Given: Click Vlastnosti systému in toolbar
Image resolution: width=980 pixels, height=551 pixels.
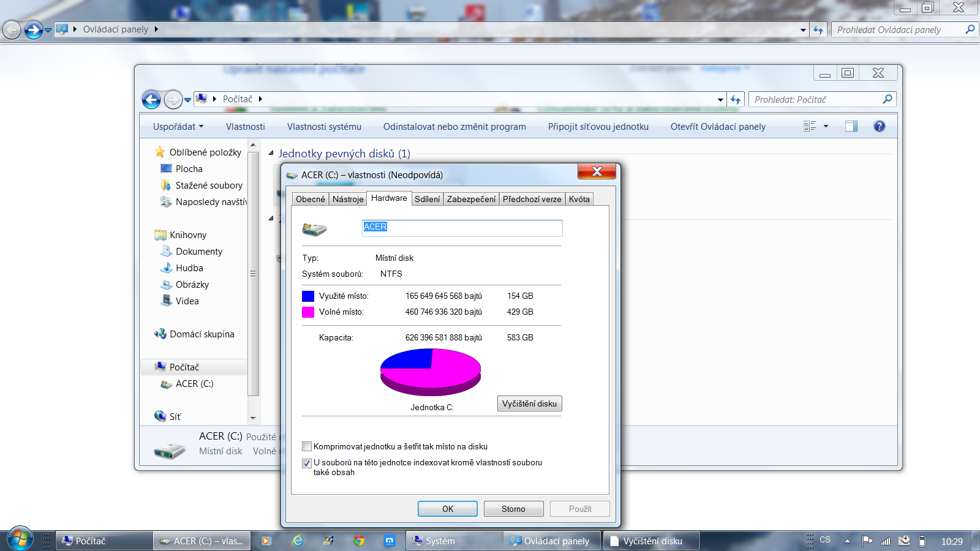Looking at the screenshot, I should click(324, 126).
